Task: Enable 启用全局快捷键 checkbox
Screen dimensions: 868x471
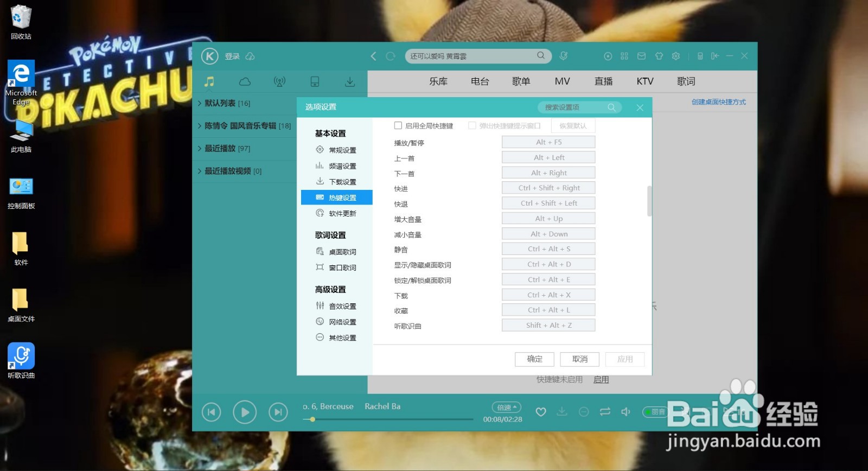Action: (x=398, y=125)
